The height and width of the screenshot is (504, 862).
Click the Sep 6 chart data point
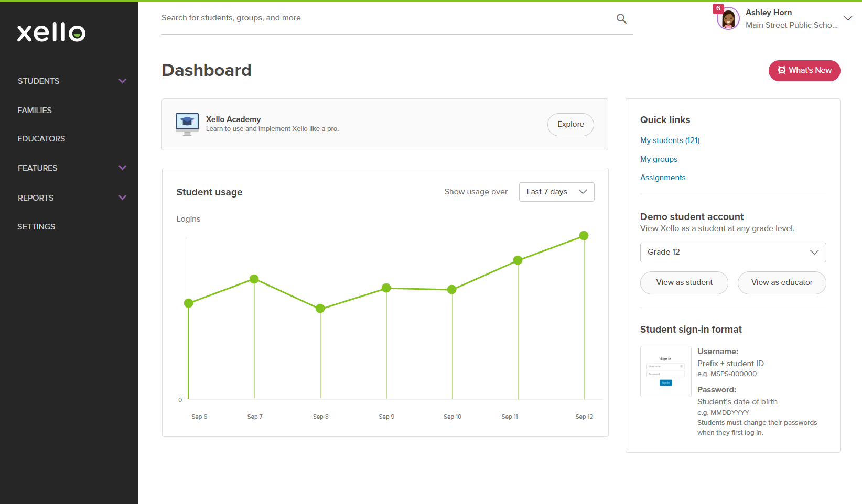coord(189,303)
